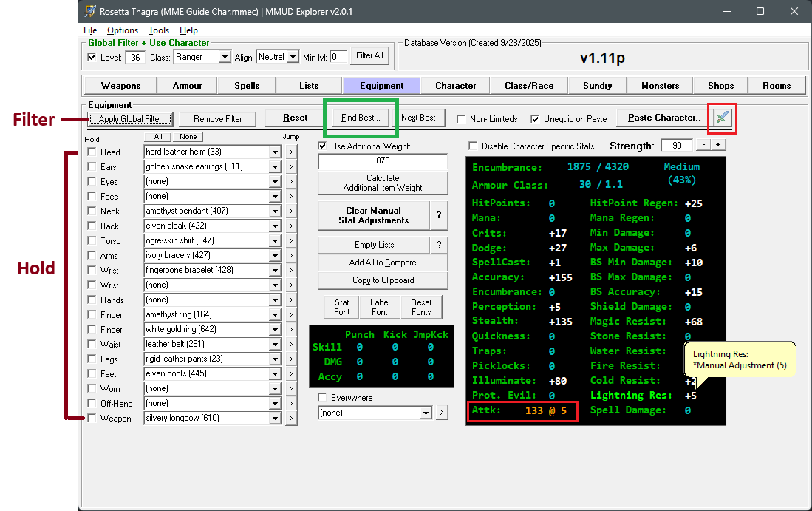Click the sword icon beside Paste Character

click(723, 118)
